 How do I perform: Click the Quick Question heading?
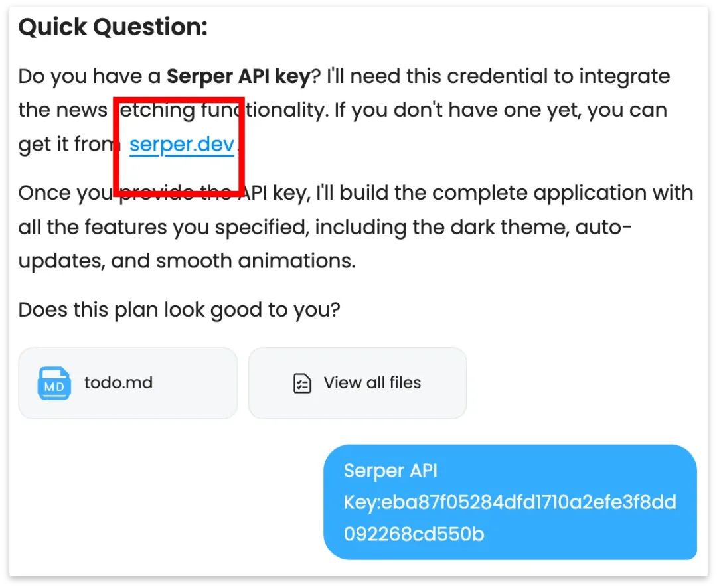(113, 27)
